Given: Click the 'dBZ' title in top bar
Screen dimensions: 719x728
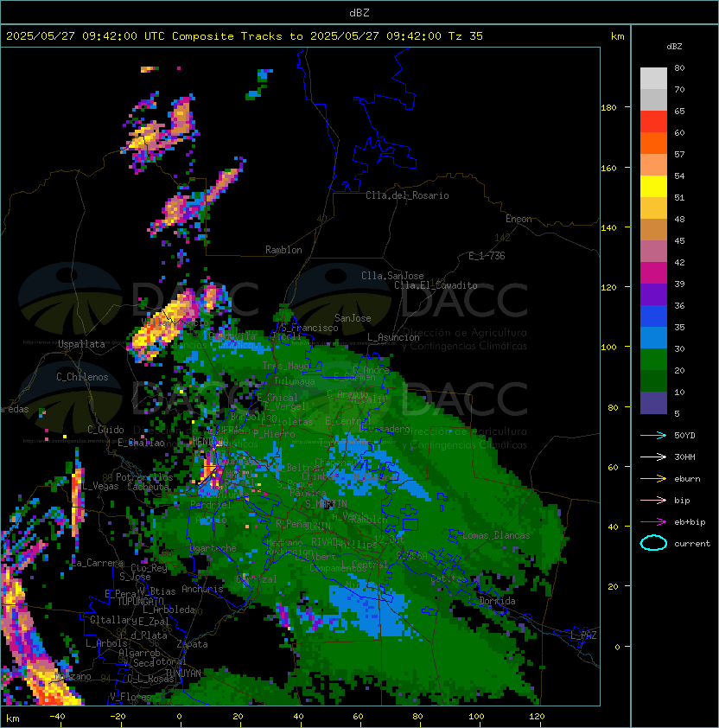Looking at the screenshot, I should 359,13.
